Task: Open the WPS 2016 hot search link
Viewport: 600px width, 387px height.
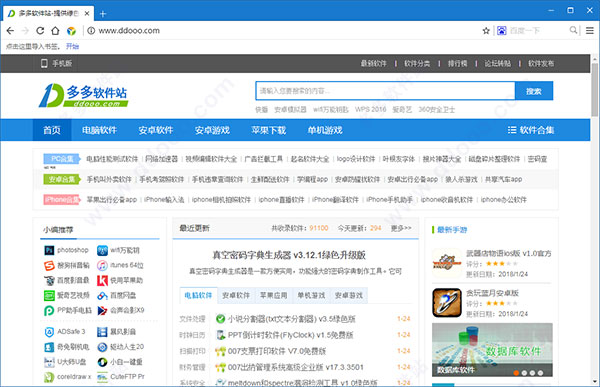Action: pos(370,109)
